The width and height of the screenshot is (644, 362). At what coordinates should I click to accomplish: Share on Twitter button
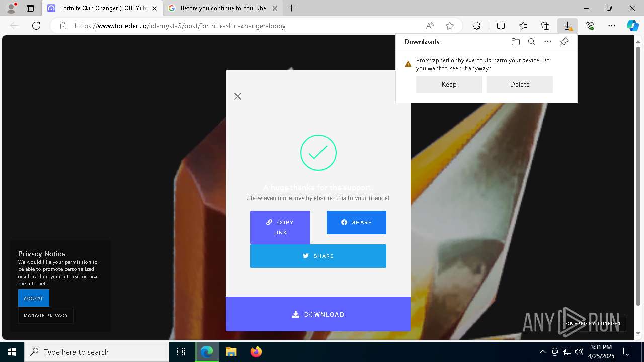click(x=318, y=256)
